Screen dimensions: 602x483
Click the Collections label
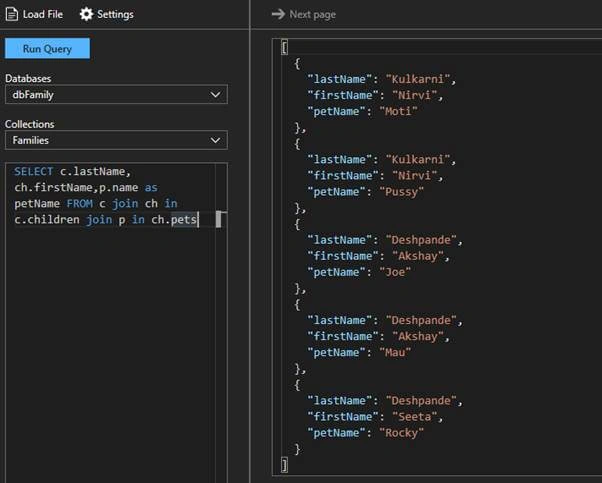(30, 124)
